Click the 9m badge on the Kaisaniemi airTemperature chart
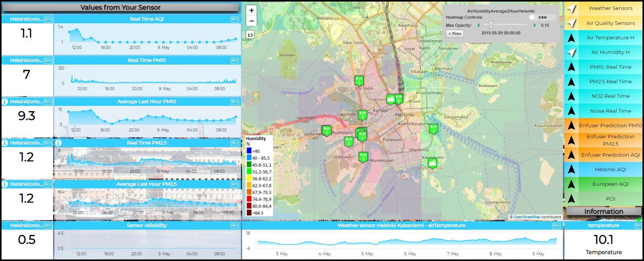The height and width of the screenshot is (261, 644). (x=556, y=225)
